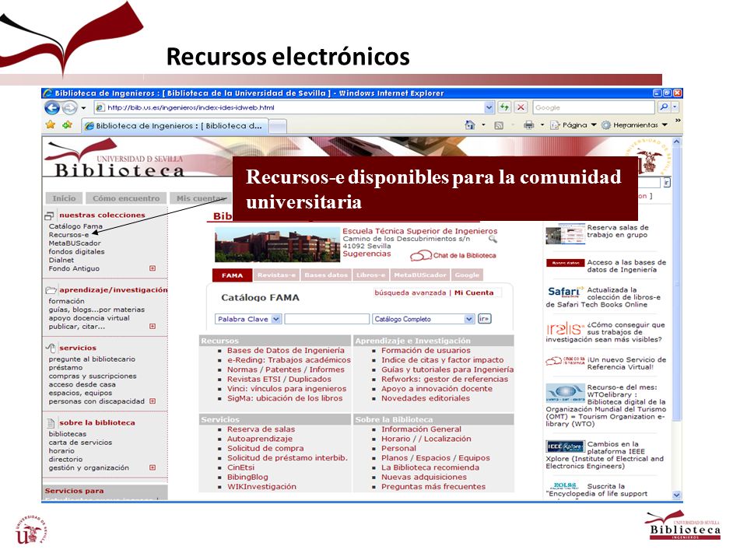Image resolution: width=747 pixels, height=560 pixels.
Task: Click the servicios section icon
Action: [51, 348]
